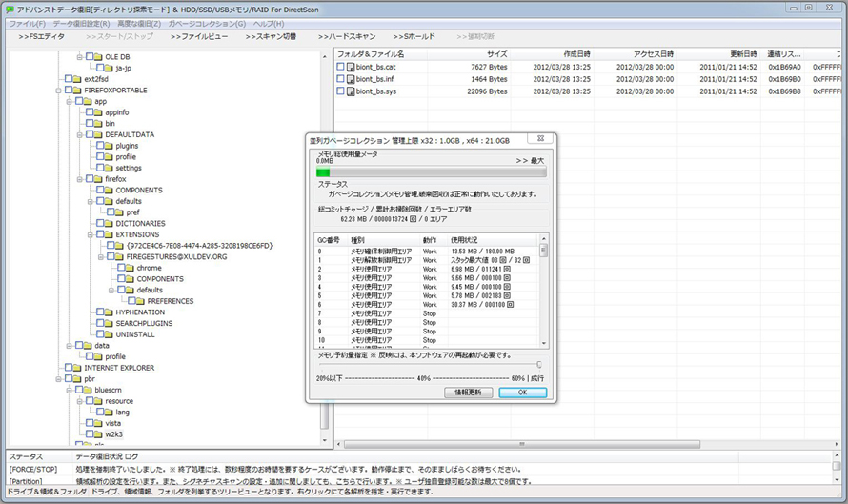
Task: Check the biont_bs.inf file checkbox
Action: point(340,79)
